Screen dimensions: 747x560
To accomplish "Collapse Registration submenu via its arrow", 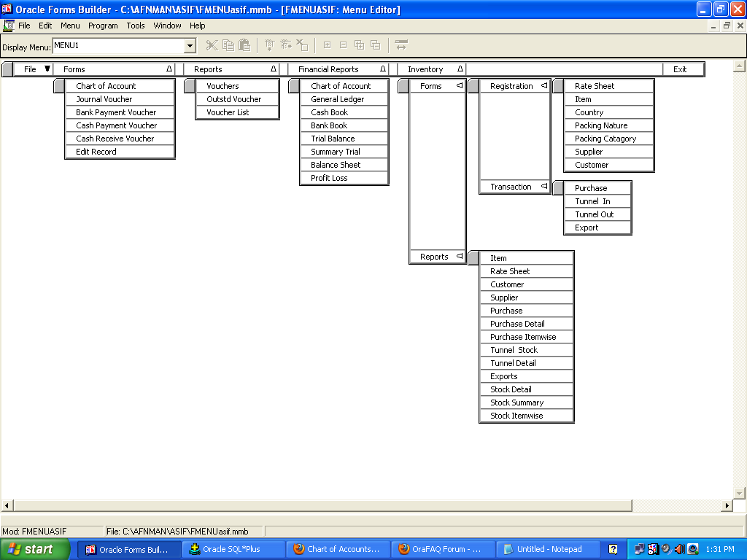I will coord(544,86).
